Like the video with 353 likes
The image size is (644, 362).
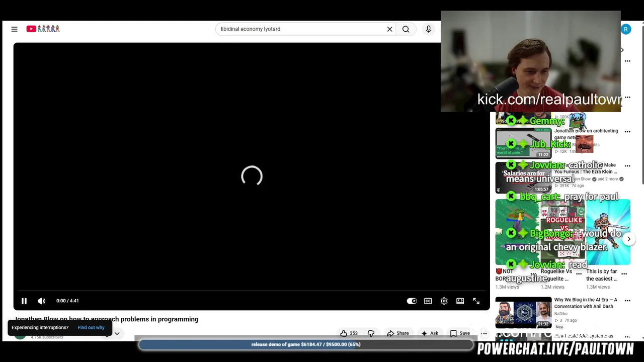pos(349,333)
